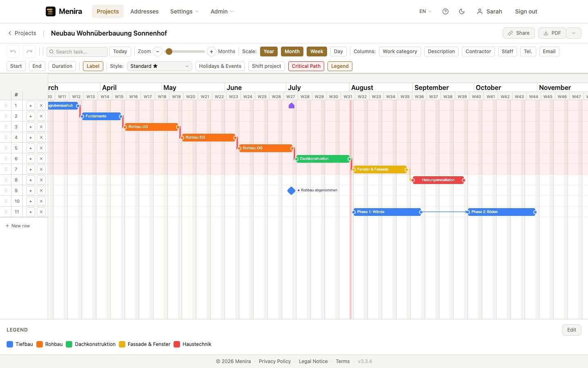Image resolution: width=588 pixels, height=368 pixels.
Task: Expand PDF export options chevron
Action: pyautogui.click(x=574, y=33)
